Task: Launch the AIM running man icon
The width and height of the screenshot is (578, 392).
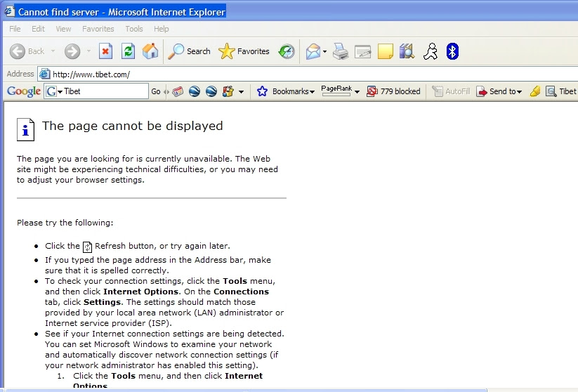Action: click(431, 51)
